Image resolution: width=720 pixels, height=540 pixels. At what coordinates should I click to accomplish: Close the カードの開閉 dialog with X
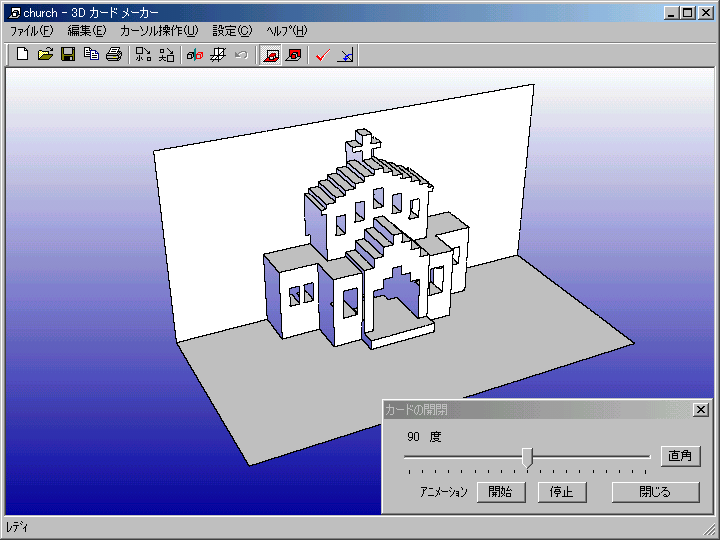pos(701,410)
